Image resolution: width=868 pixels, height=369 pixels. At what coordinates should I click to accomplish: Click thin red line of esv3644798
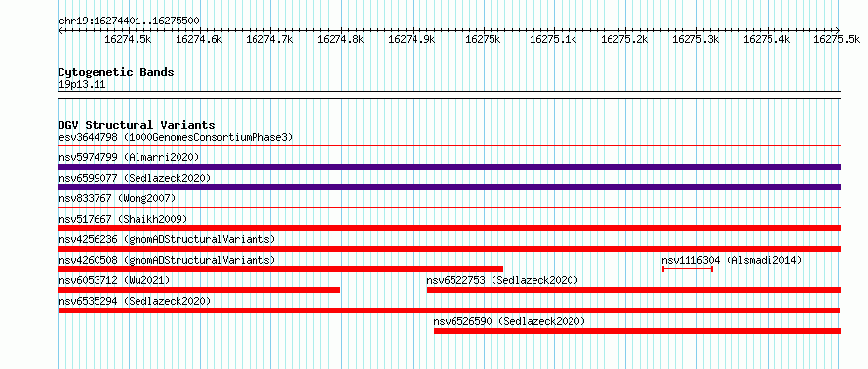pos(450,145)
